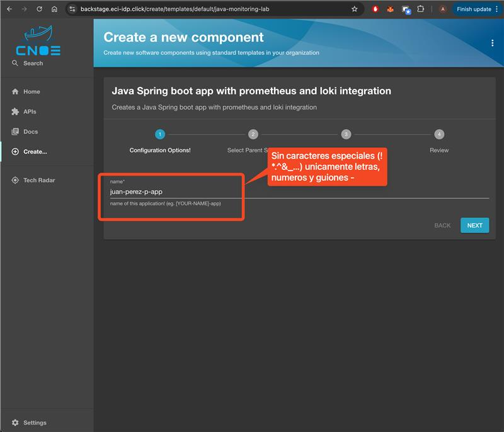Select step 1 Configuration Options

[160, 134]
